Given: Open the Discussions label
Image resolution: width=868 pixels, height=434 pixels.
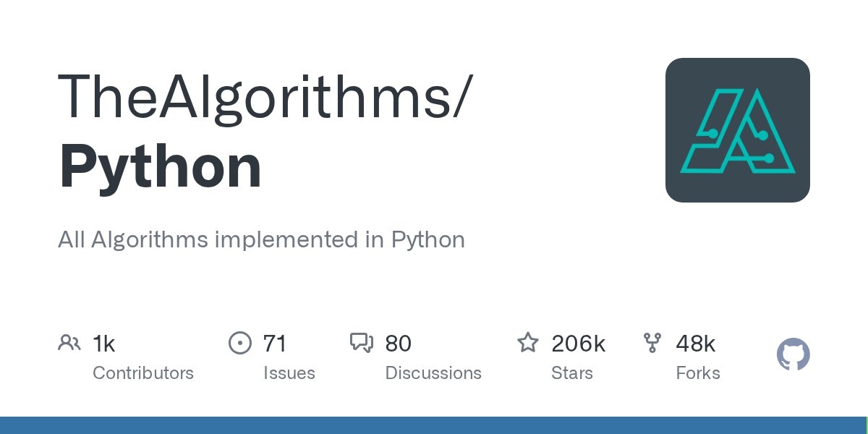Looking at the screenshot, I should [433, 373].
